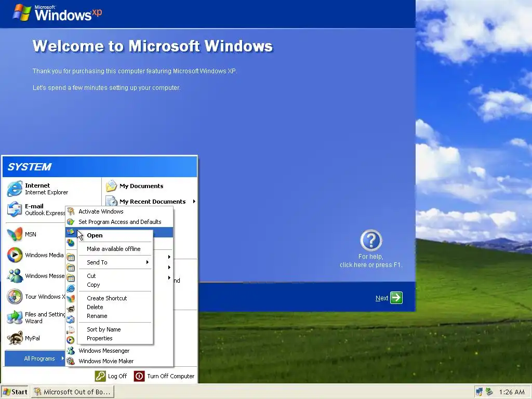532x399 pixels.
Task: Click the My Recent Documents clock-folder icon
Action: [111, 201]
